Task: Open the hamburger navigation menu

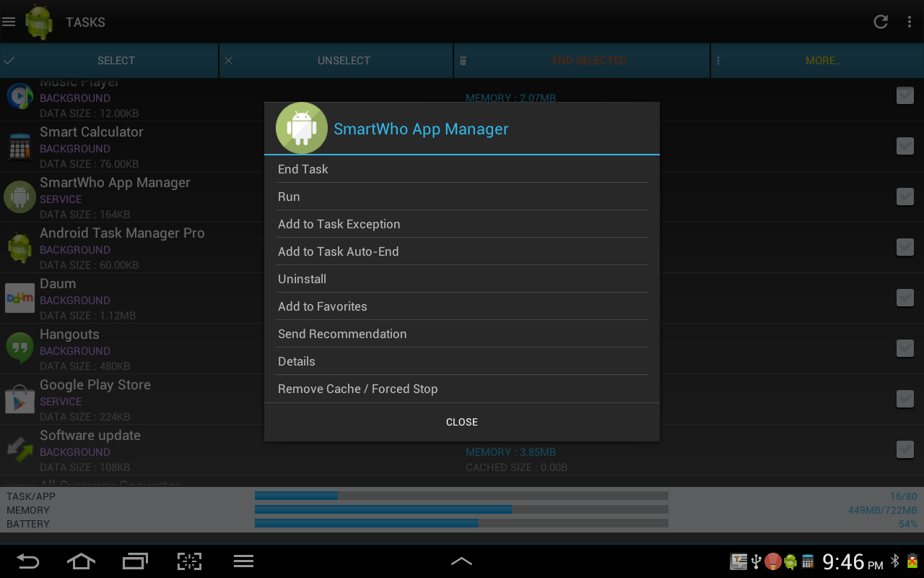Action: coord(9,22)
